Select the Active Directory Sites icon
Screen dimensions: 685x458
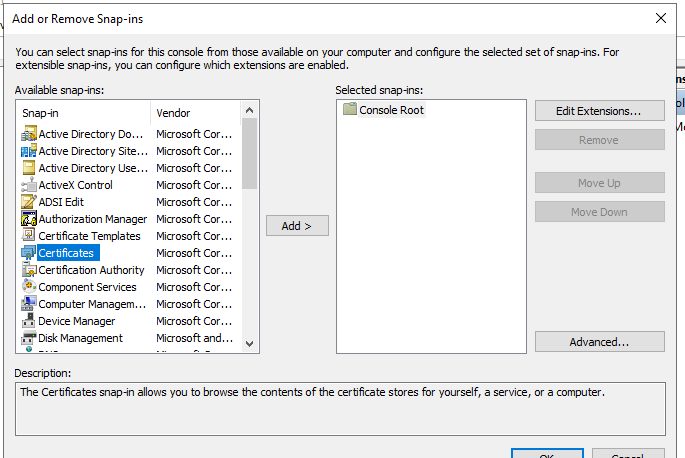click(29, 151)
